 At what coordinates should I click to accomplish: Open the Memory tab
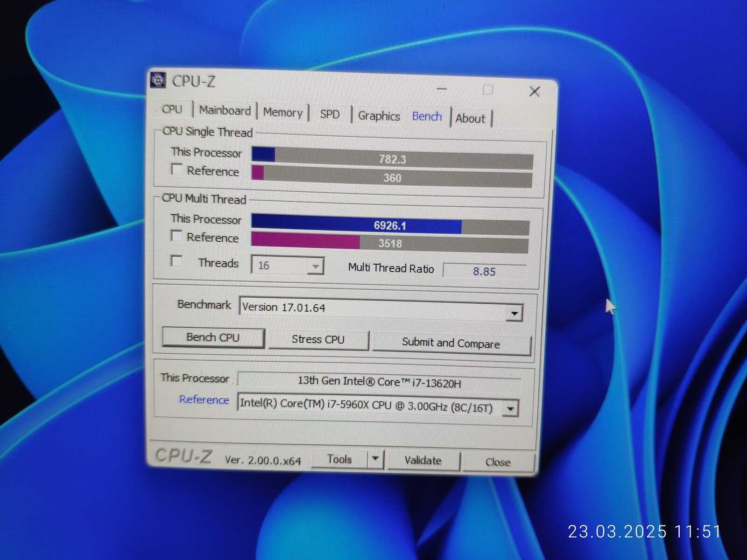[282, 112]
